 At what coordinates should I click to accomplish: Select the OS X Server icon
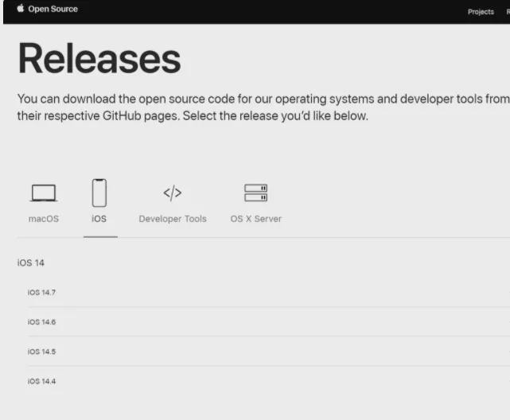click(x=256, y=192)
